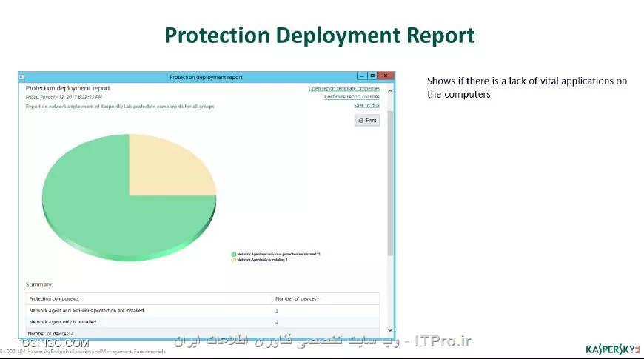This screenshot has width=644, height=359.
Task: Click legend text 'Network Agent only is installed: 1'
Action: 262,260
